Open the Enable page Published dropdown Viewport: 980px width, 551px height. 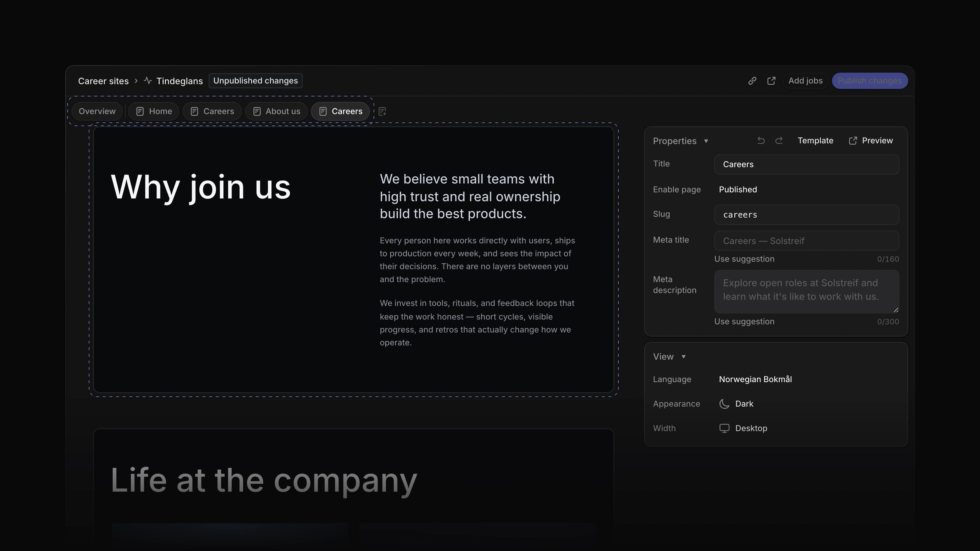coord(738,189)
